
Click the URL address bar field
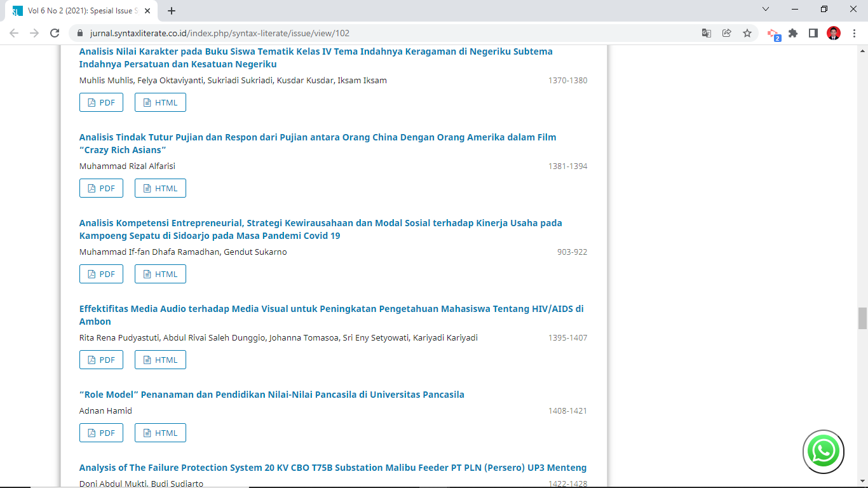pos(381,34)
